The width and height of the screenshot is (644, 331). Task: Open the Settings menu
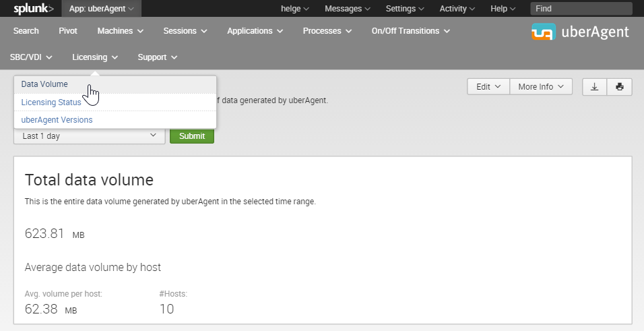[x=405, y=9]
